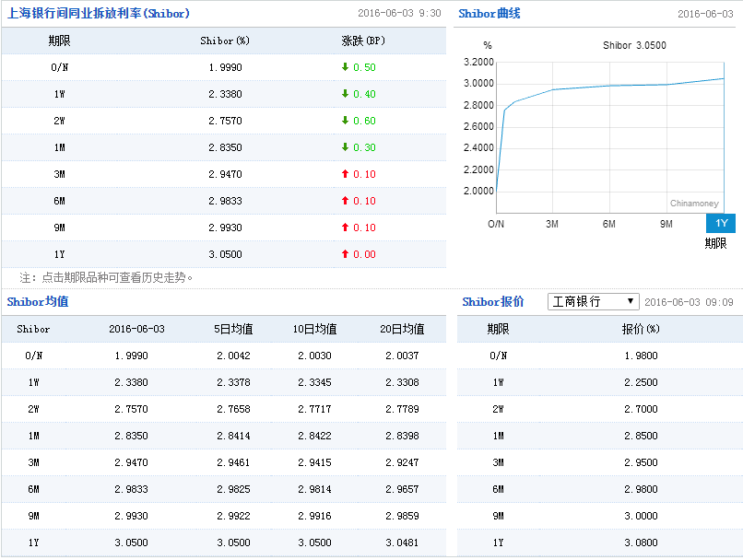Viewport: 743px width, 560px height.
Task: Click the Shibor均值 section title
Action: [x=38, y=302]
